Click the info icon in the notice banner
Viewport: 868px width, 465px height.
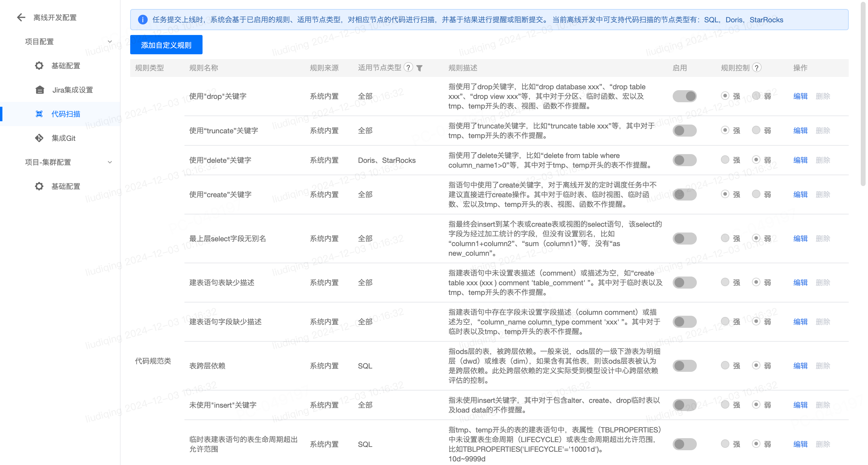(143, 20)
